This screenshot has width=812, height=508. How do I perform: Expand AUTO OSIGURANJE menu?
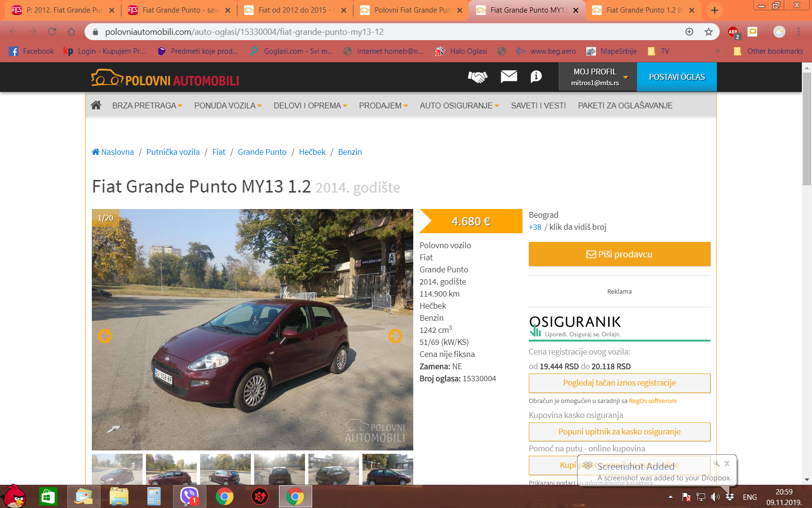[x=459, y=105]
